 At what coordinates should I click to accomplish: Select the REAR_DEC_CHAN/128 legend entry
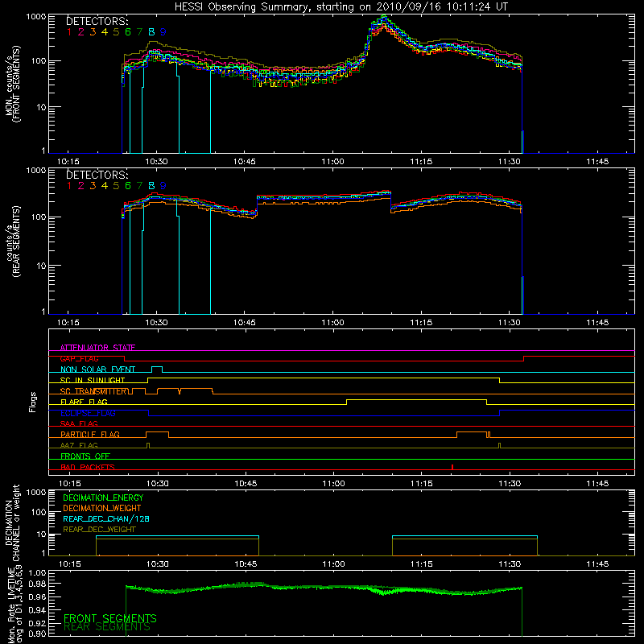click(x=106, y=518)
